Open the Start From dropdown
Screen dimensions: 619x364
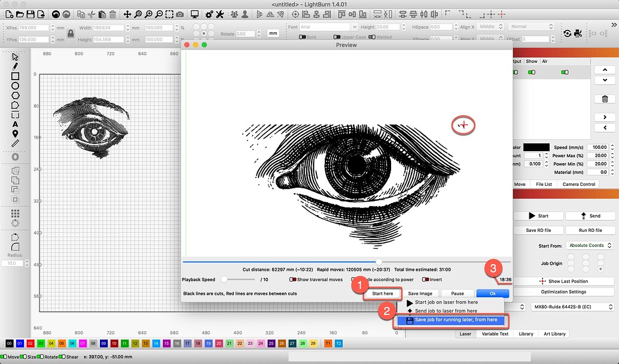[589, 245]
